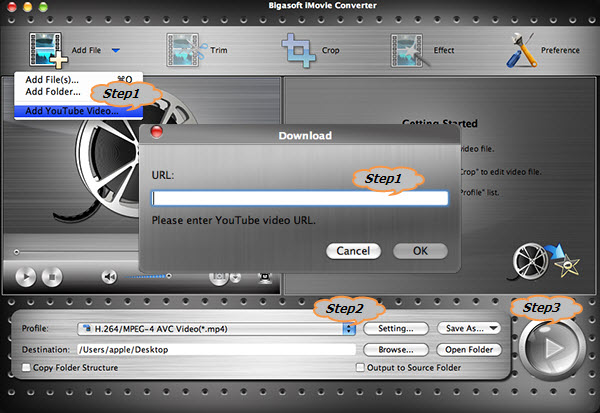Screen dimensions: 600x413
Task: Open Preference settings
Action: 543,50
